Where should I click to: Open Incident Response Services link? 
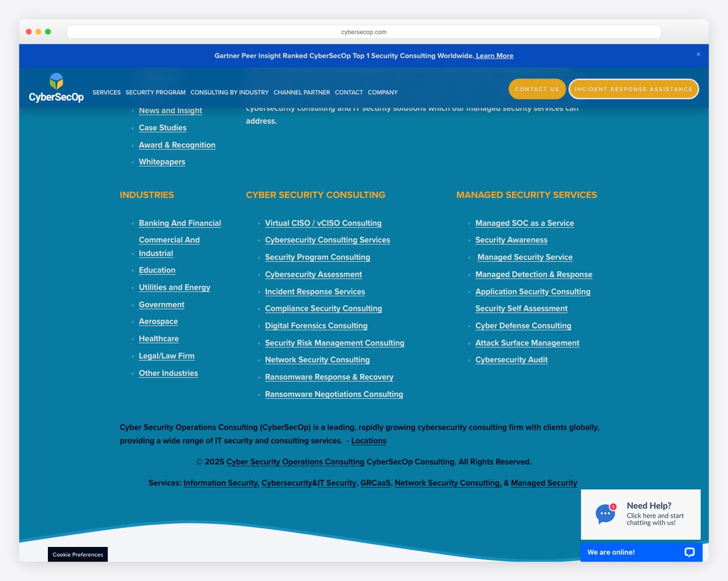(x=315, y=292)
